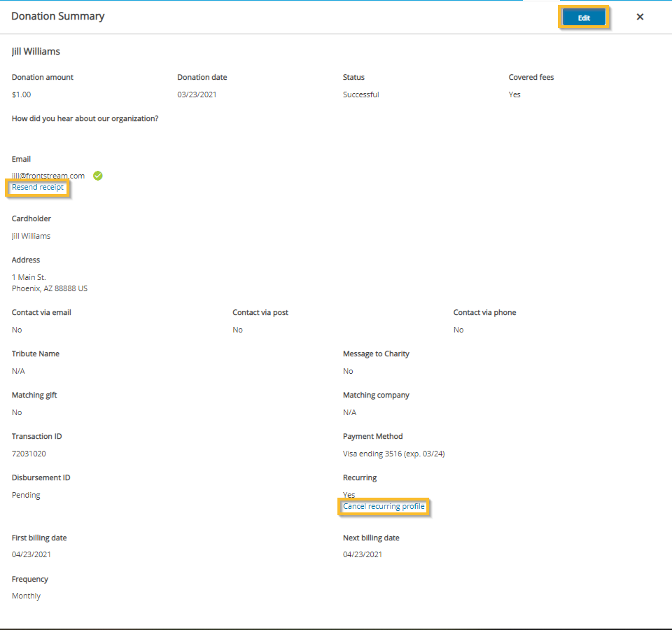The image size is (672, 630).
Task: Cancel the recurring profile
Action: coord(384,507)
